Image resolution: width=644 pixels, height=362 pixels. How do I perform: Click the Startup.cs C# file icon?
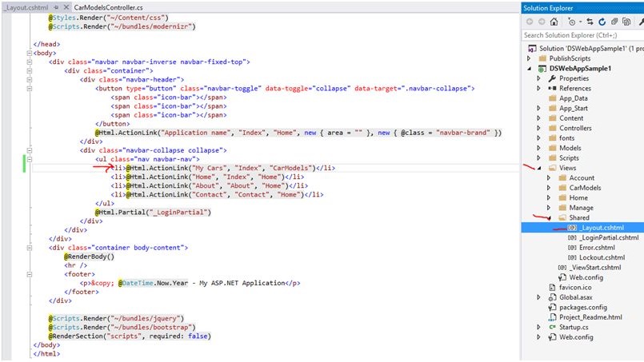pyautogui.click(x=553, y=327)
